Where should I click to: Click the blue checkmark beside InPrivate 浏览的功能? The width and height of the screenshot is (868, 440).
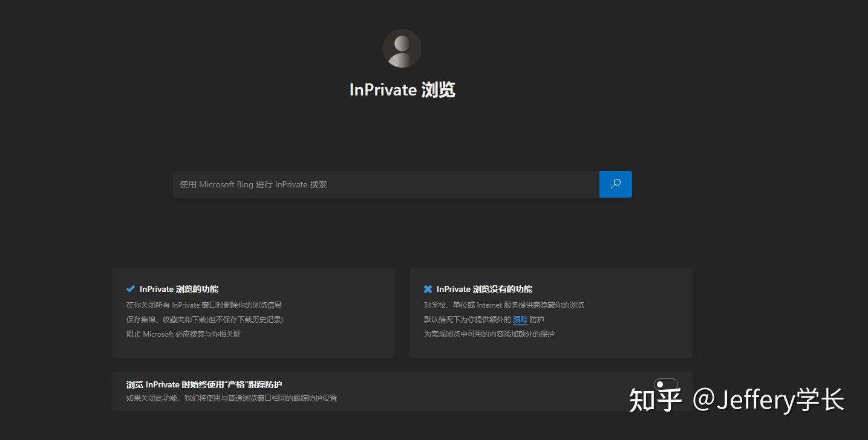[x=131, y=289]
